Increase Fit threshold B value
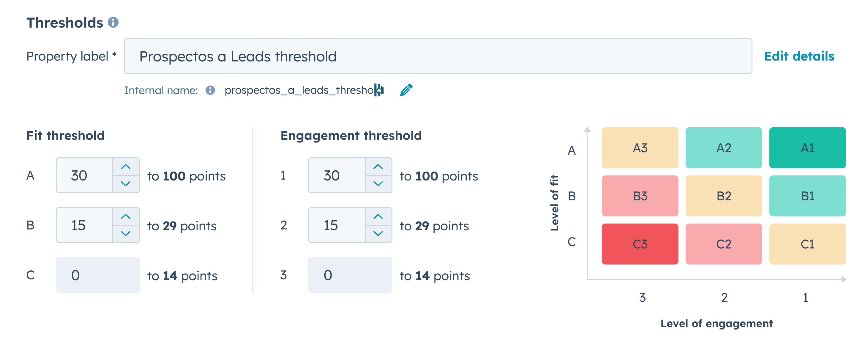The width and height of the screenshot is (868, 358). pyautogui.click(x=126, y=216)
